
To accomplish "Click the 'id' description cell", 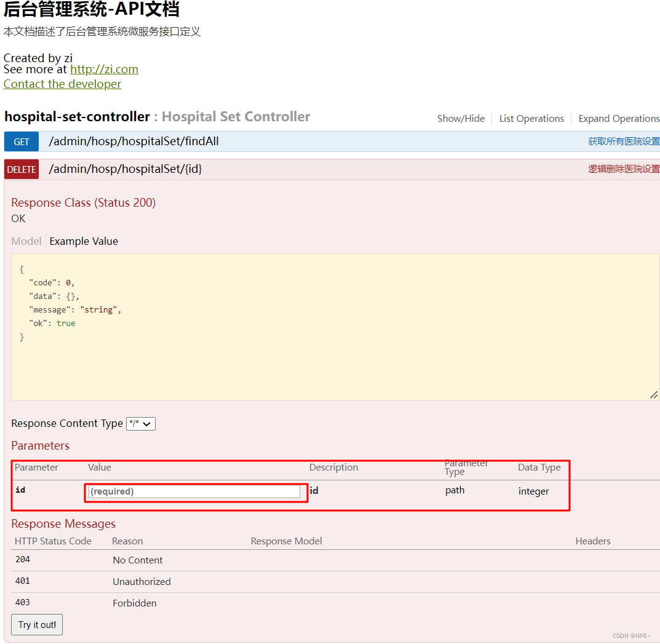I will coord(314,490).
